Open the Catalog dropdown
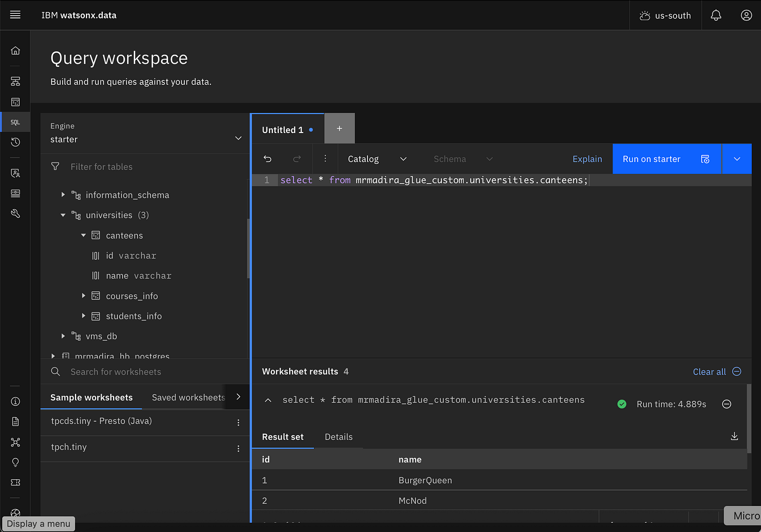This screenshot has height=532, width=761. (x=377, y=159)
